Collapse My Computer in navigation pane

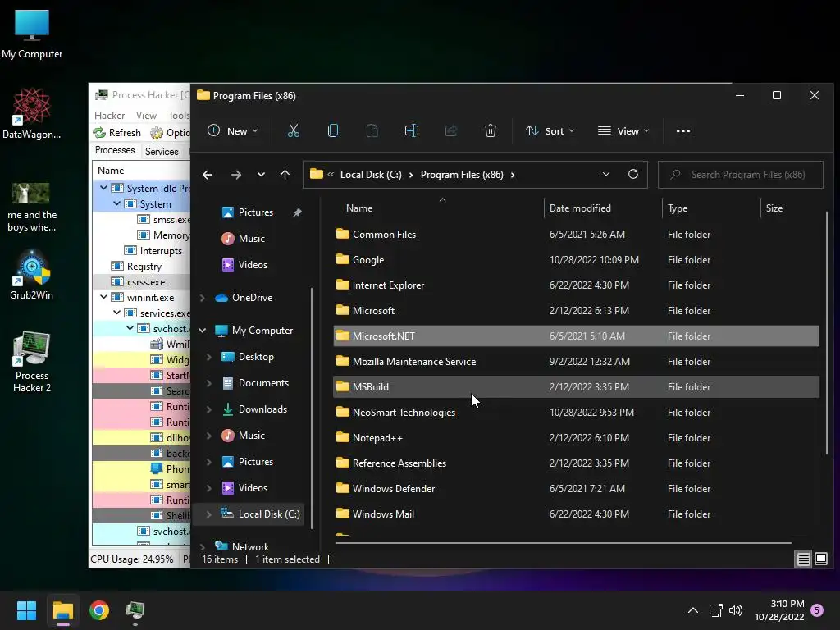click(203, 331)
